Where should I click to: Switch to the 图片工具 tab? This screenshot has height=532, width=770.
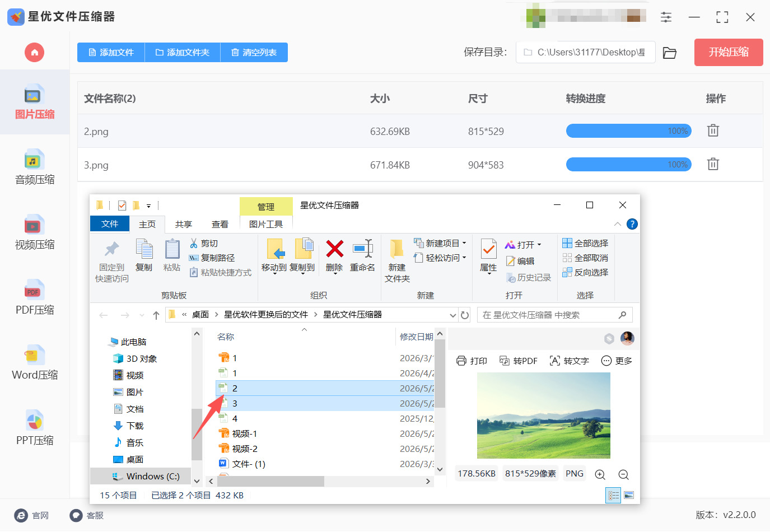point(266,224)
